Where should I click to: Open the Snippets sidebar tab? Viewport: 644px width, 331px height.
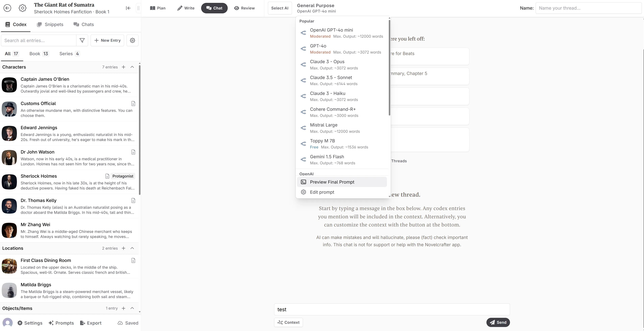click(50, 24)
